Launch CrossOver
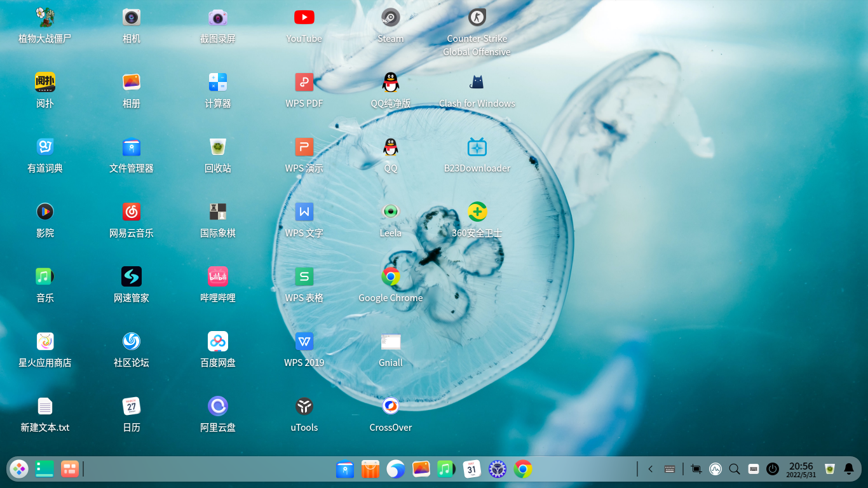Viewport: 868px width, 488px height. coord(390,406)
